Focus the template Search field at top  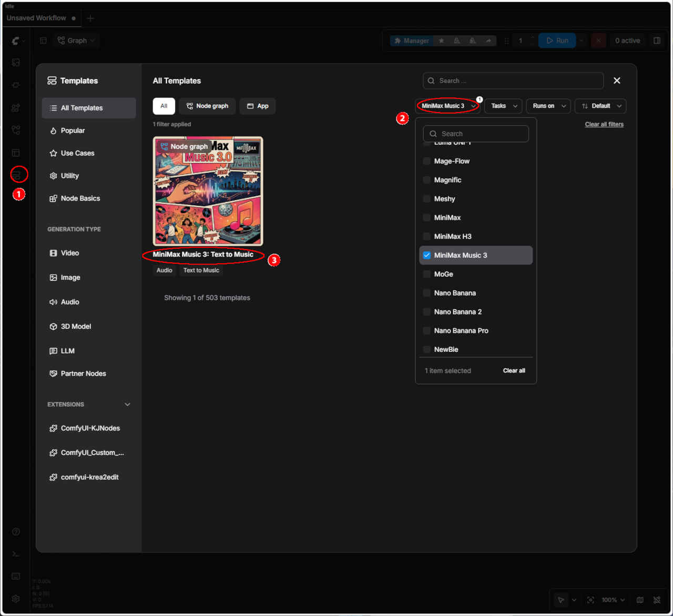(513, 80)
